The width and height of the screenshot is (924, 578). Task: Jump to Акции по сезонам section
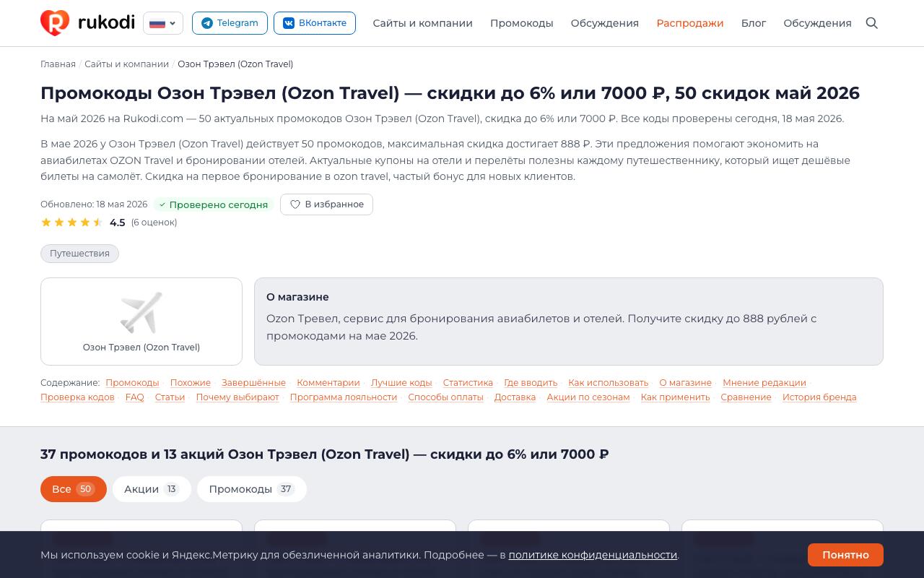pos(588,397)
